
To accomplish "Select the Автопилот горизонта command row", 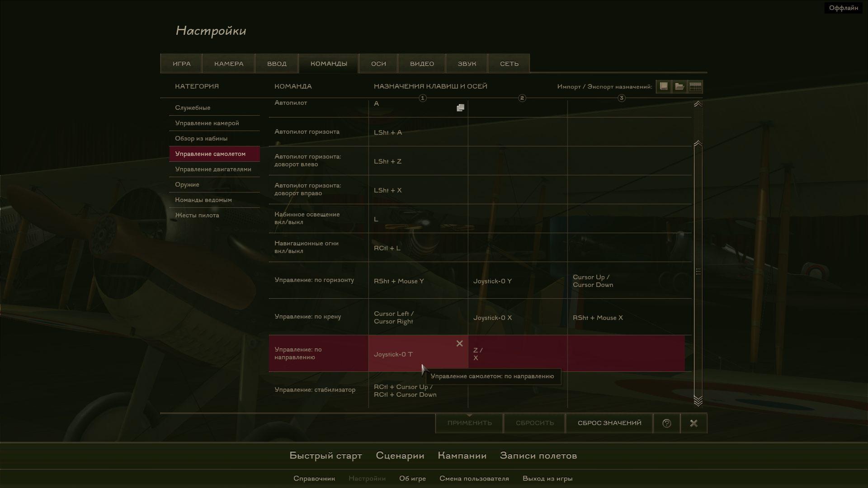I will [x=318, y=132].
